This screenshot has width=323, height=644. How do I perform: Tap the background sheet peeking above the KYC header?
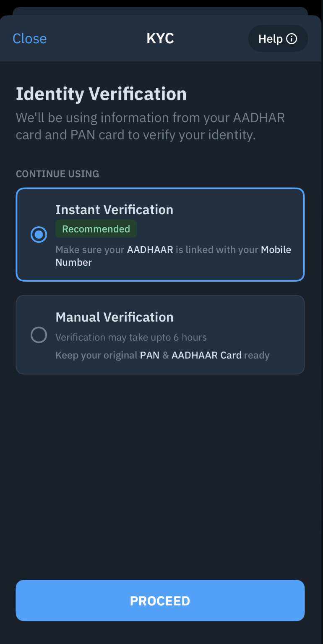click(x=160, y=10)
